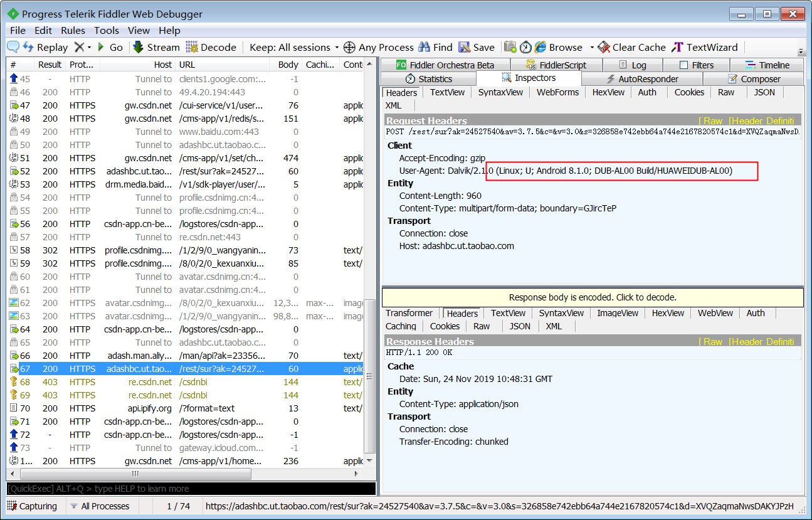This screenshot has width=812, height=520.
Task: Click the All Processes status filter
Action: pos(100,506)
